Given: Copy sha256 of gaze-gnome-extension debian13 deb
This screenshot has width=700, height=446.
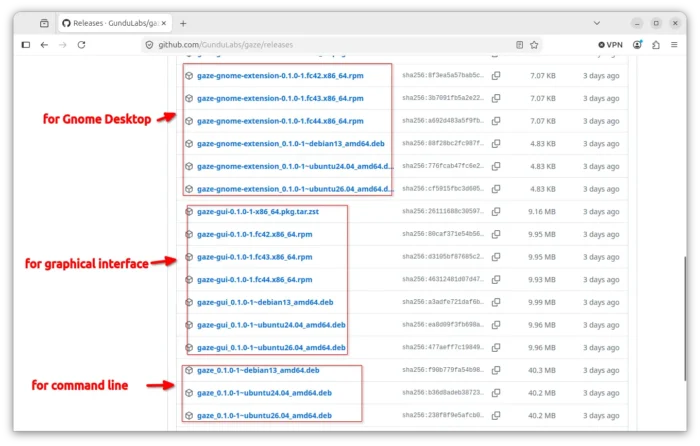Looking at the screenshot, I should point(496,144).
